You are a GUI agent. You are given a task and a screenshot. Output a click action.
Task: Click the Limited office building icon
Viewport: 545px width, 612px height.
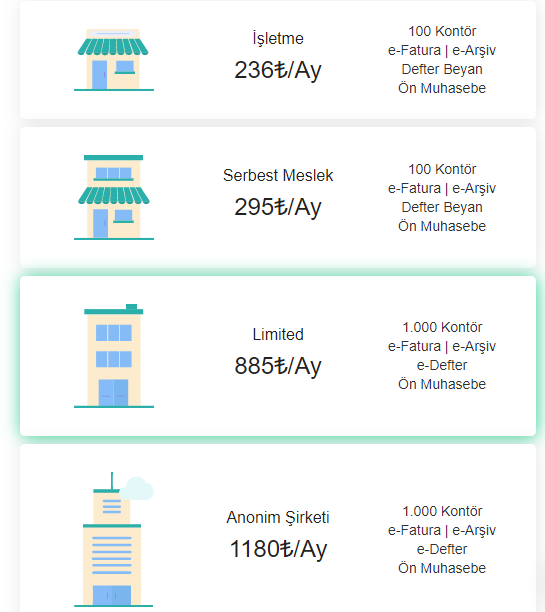click(114, 356)
